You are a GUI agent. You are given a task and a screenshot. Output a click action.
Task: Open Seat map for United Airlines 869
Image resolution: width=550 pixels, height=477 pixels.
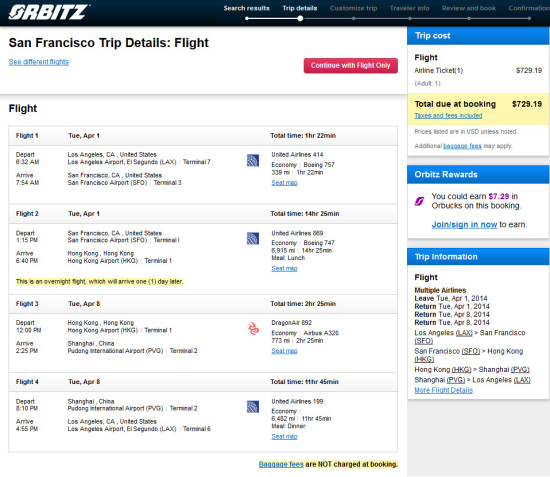pos(284,268)
